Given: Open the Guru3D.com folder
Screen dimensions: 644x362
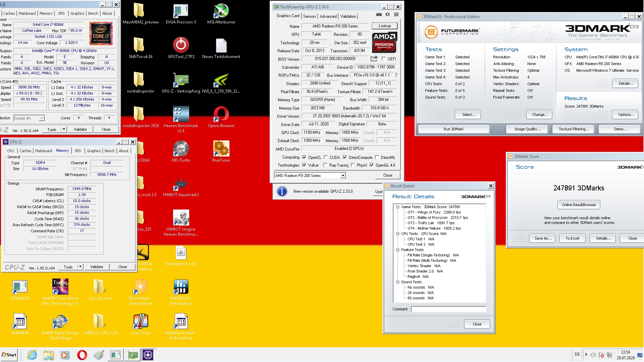Looking at the screenshot, I should coord(100,290).
